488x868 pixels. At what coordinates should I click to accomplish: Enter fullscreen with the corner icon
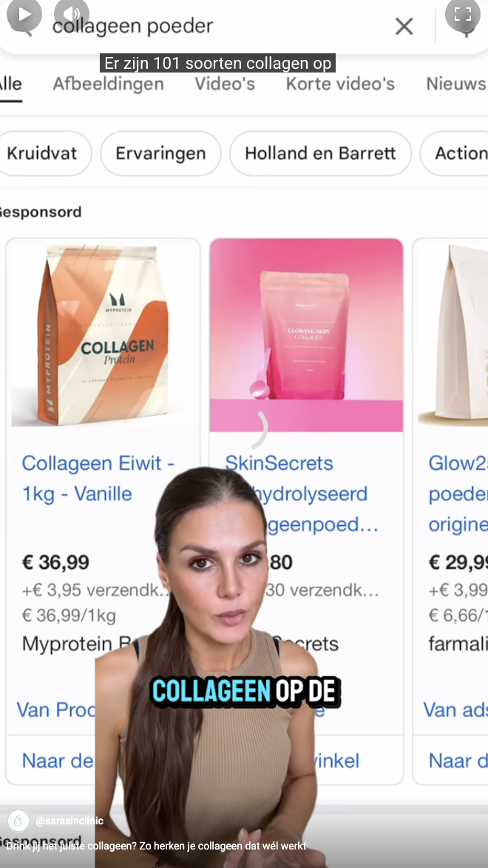(463, 14)
